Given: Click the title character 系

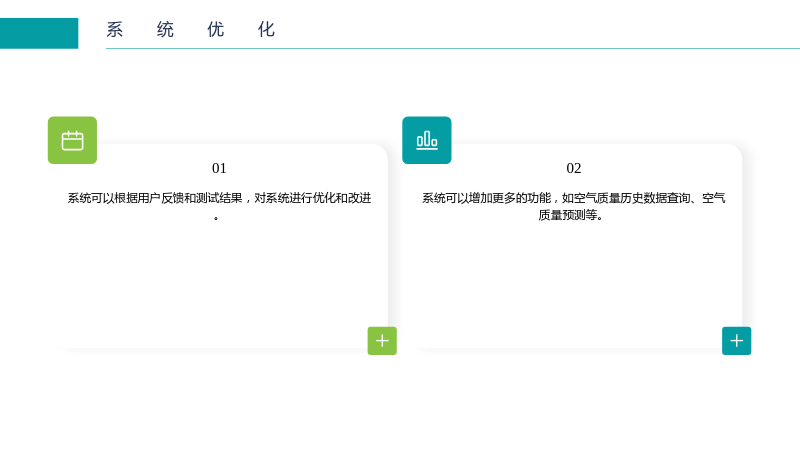Looking at the screenshot, I should click(115, 30).
